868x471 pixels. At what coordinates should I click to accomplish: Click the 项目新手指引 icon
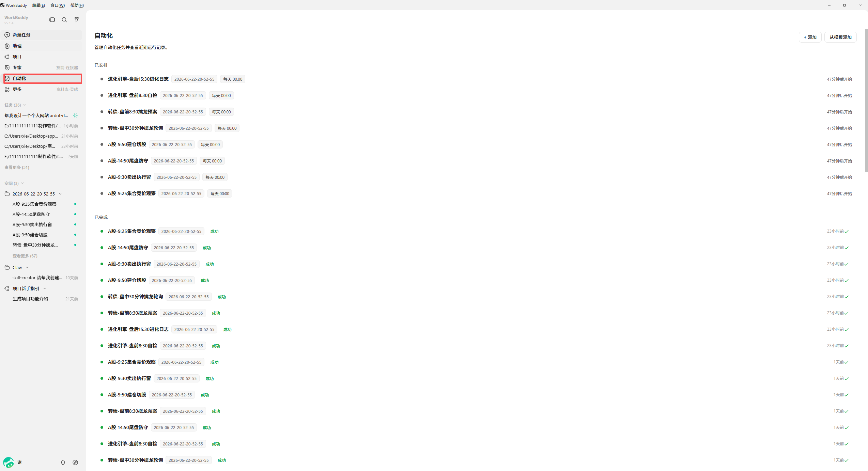point(7,288)
